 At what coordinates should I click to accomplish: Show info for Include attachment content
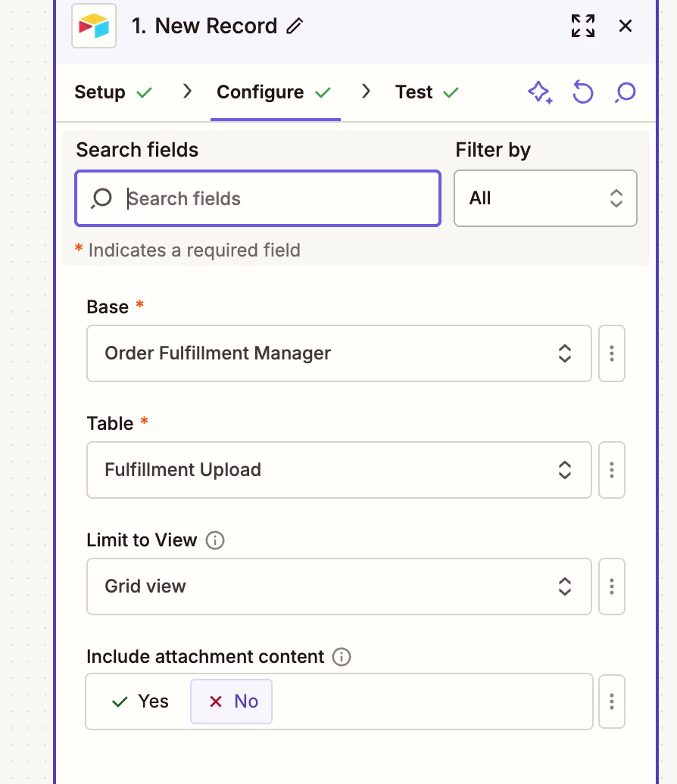342,657
